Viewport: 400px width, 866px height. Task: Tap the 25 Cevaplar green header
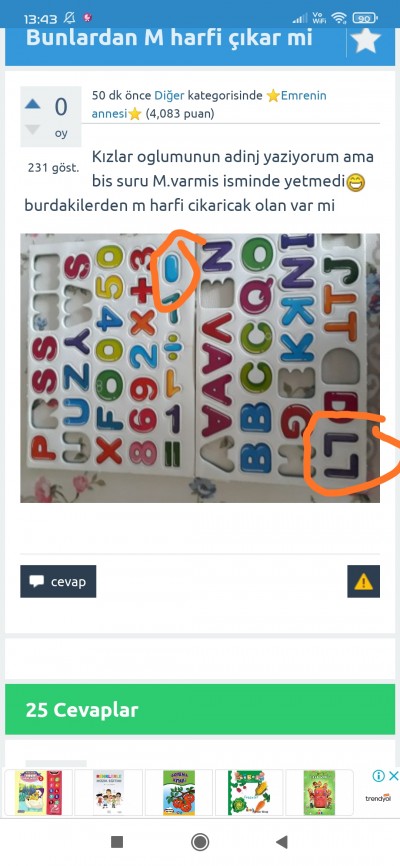coord(200,709)
